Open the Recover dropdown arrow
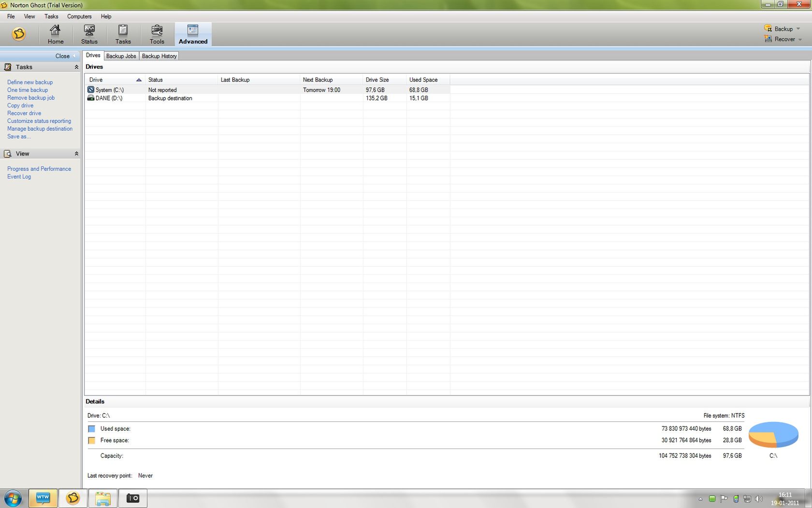 click(x=800, y=40)
